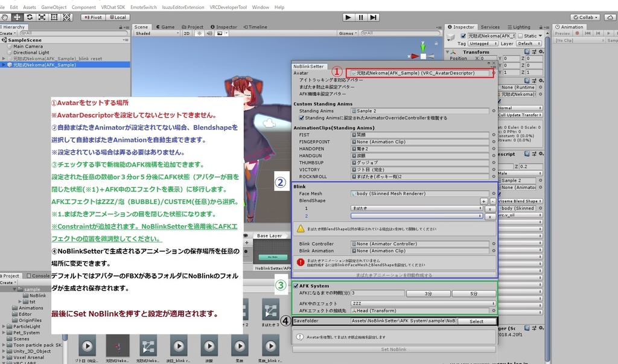Viewport: 618px width, 364px height.
Task: Switch to the Timeline tab
Action: click(255, 27)
